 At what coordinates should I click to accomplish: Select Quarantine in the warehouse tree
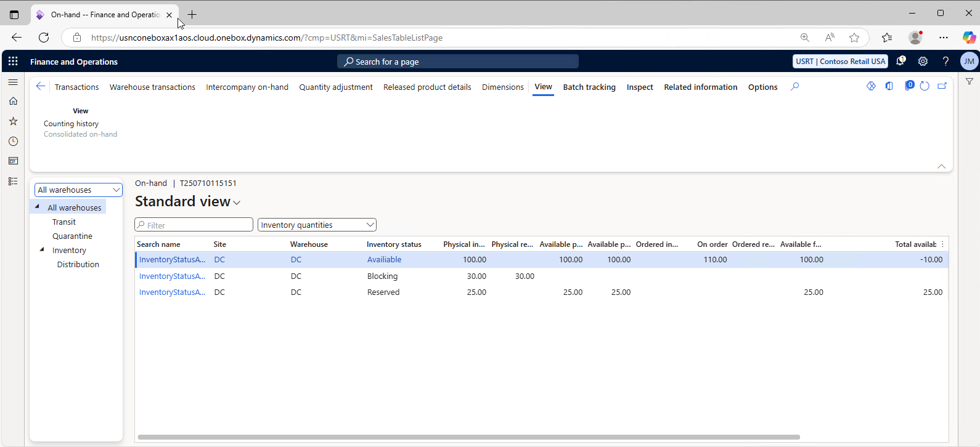point(72,236)
